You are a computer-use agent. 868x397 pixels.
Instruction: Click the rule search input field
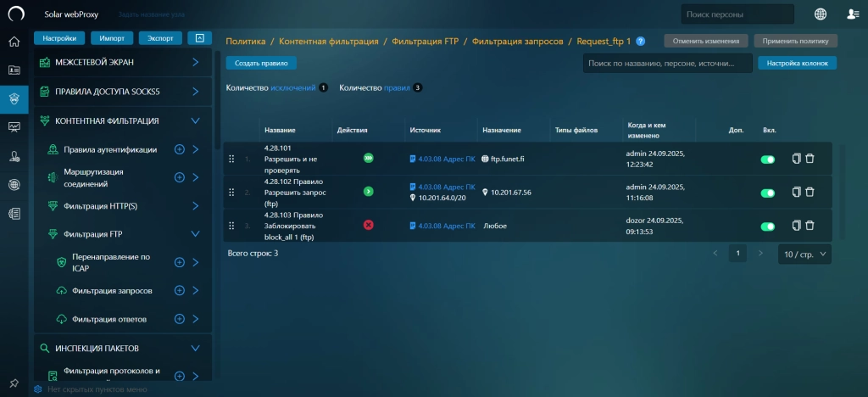[667, 63]
